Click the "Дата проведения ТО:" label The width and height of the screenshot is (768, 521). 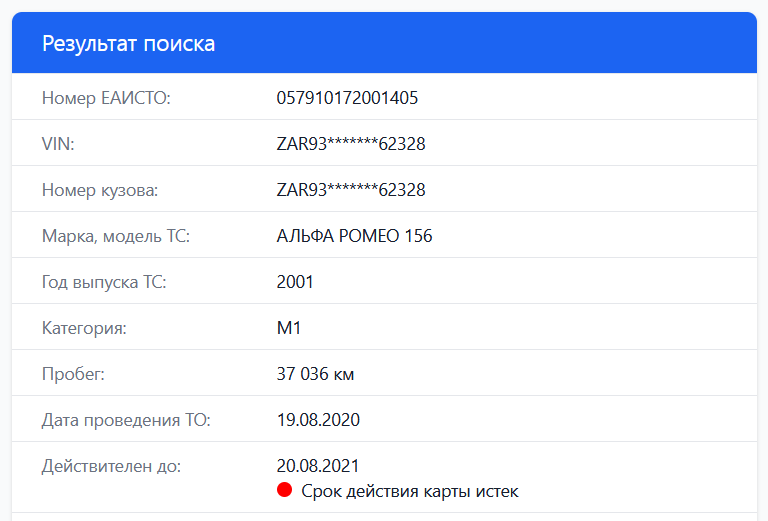click(x=126, y=420)
